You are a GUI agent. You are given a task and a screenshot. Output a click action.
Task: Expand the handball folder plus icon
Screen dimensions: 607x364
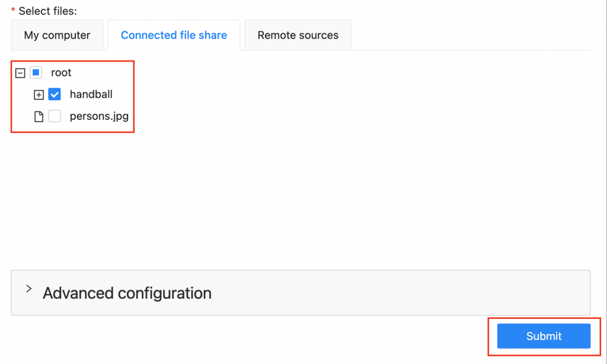[x=39, y=94]
